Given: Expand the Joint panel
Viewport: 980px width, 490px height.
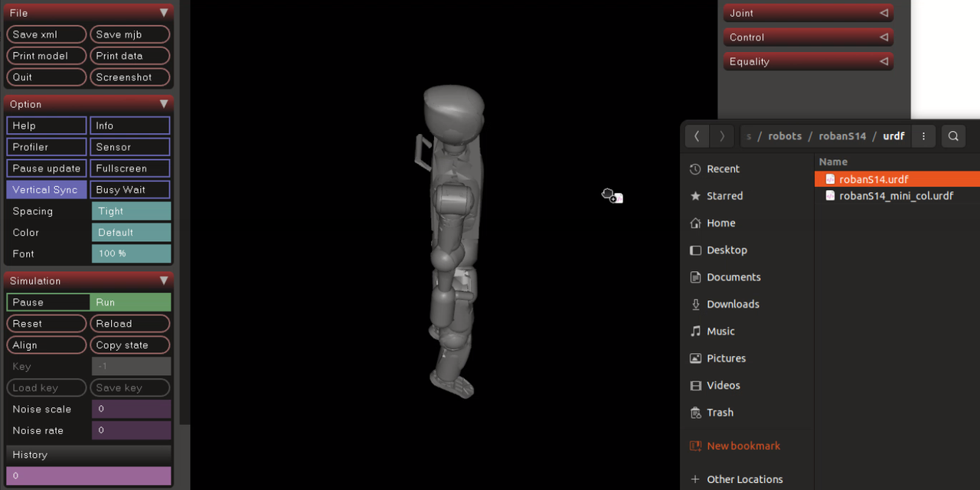Looking at the screenshot, I should pyautogui.click(x=808, y=13).
